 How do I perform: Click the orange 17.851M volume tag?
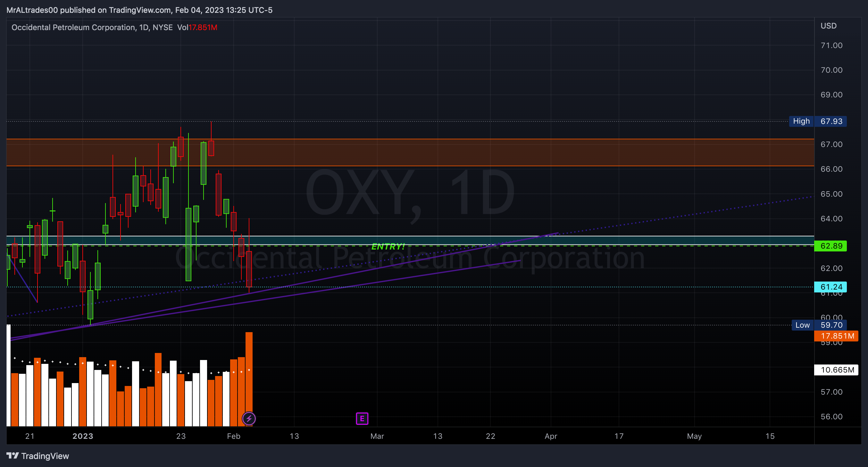836,336
